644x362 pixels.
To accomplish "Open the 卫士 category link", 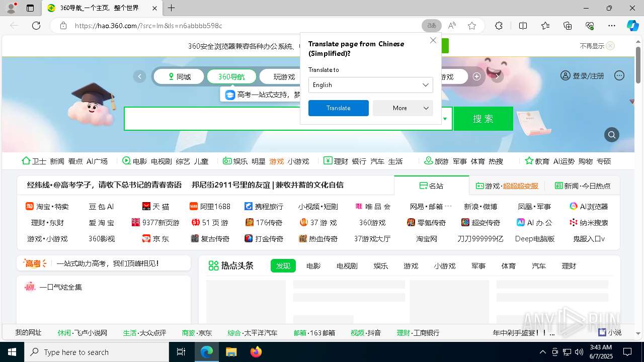I will coord(39,161).
